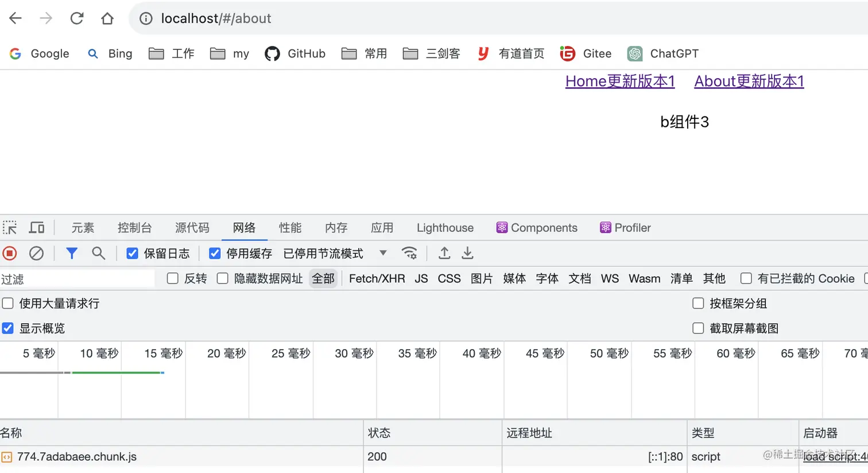View site information icon in address bar

146,18
